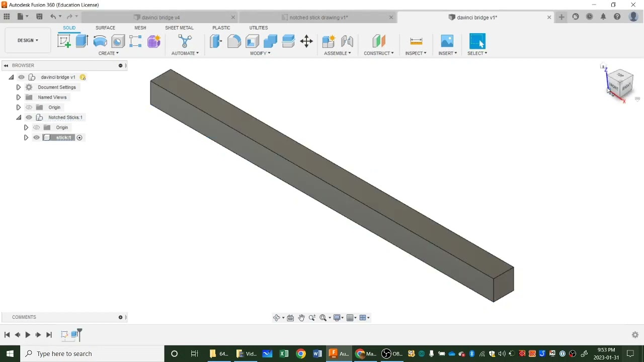
Task: Switch to the SHEET METAL tab
Action: (x=179, y=28)
